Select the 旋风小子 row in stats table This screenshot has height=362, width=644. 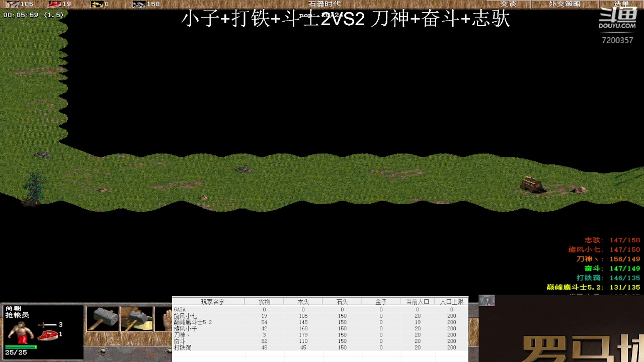(x=320, y=329)
